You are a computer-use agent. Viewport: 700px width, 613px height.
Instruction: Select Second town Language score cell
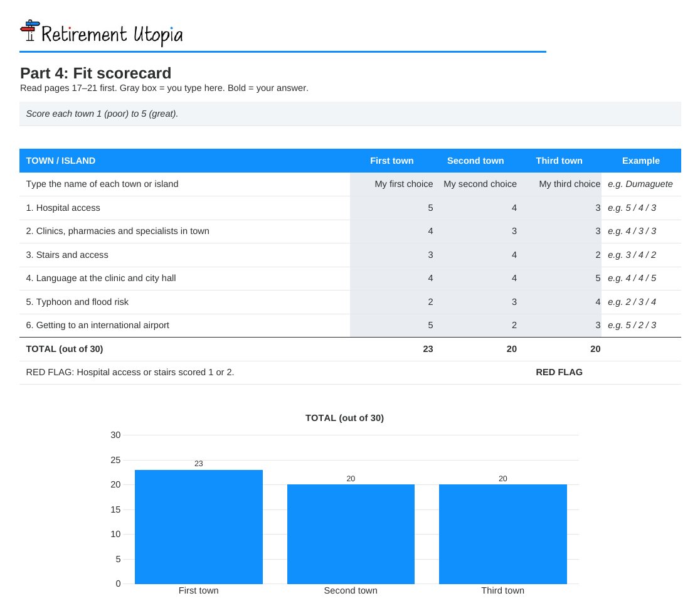[476, 278]
